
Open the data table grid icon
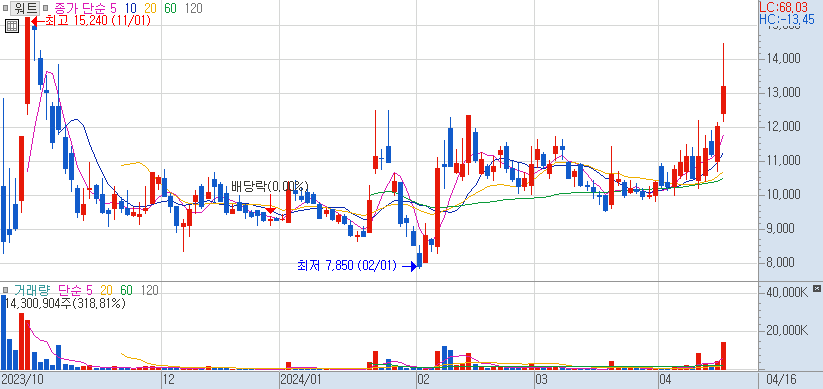click(x=12, y=26)
